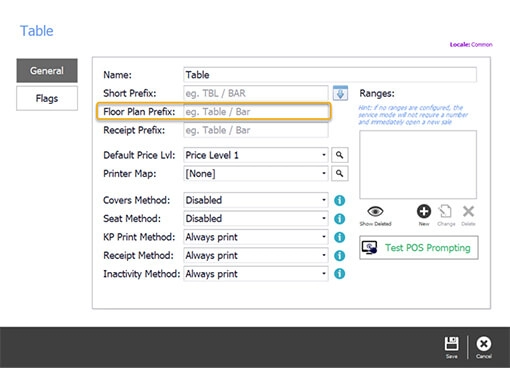Expand the Inactivity Method dropdown
Viewport: 510px width, 368px height.
[x=256, y=274]
